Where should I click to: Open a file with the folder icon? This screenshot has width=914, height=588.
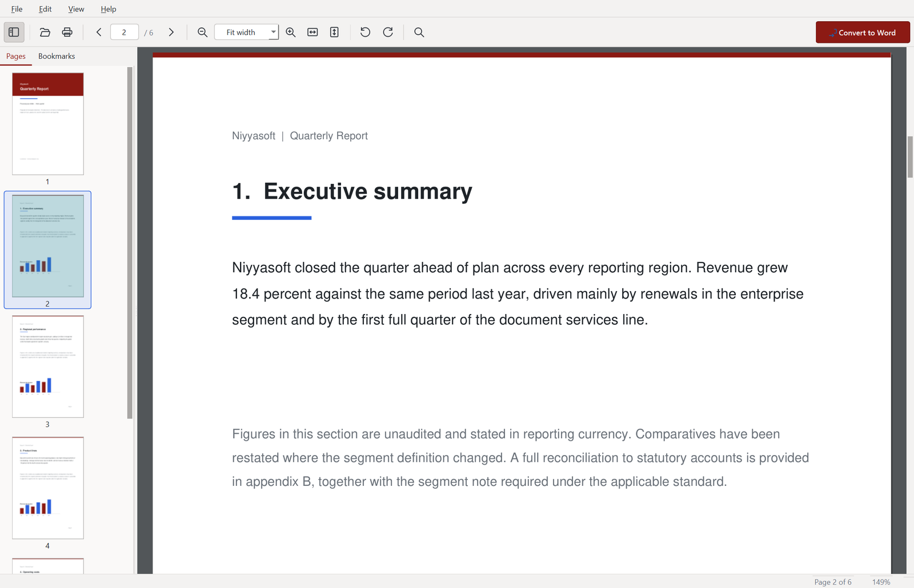[x=45, y=33]
